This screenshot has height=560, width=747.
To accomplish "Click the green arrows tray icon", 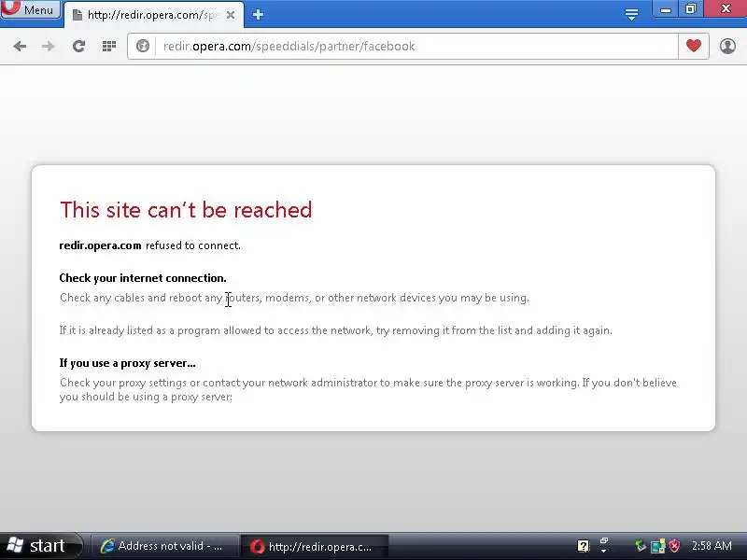I will coord(641,546).
